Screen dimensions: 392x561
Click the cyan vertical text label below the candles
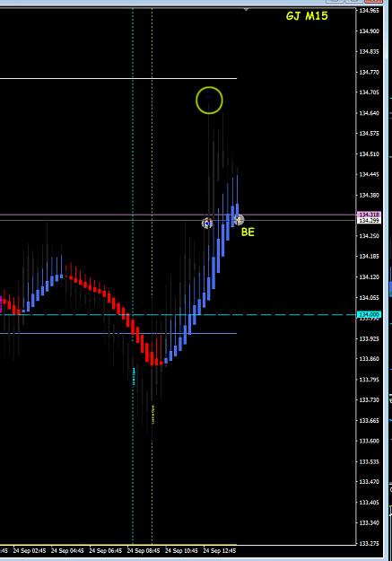coord(135,376)
